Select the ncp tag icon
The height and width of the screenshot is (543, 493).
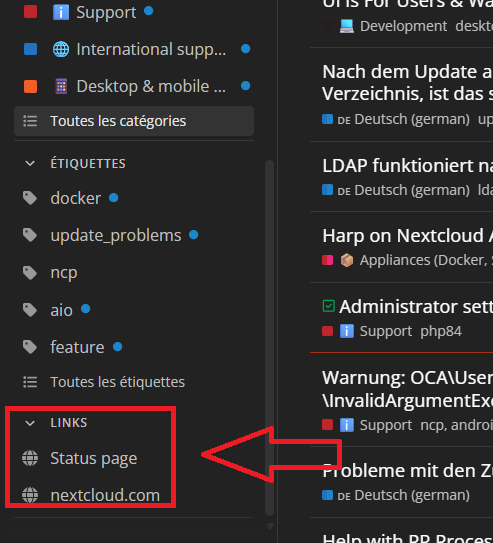(30, 273)
